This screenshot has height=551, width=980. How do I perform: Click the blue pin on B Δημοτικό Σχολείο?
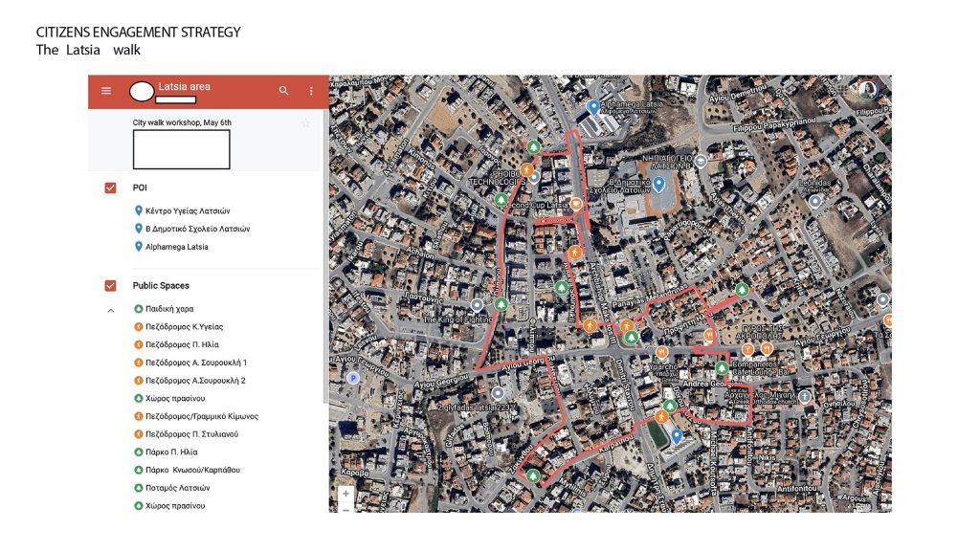[x=658, y=184]
